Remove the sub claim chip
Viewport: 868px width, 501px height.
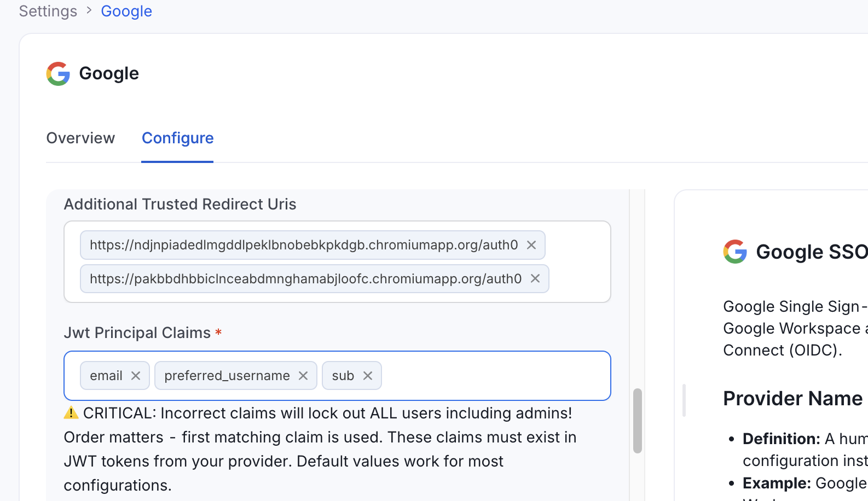pyautogui.click(x=368, y=376)
